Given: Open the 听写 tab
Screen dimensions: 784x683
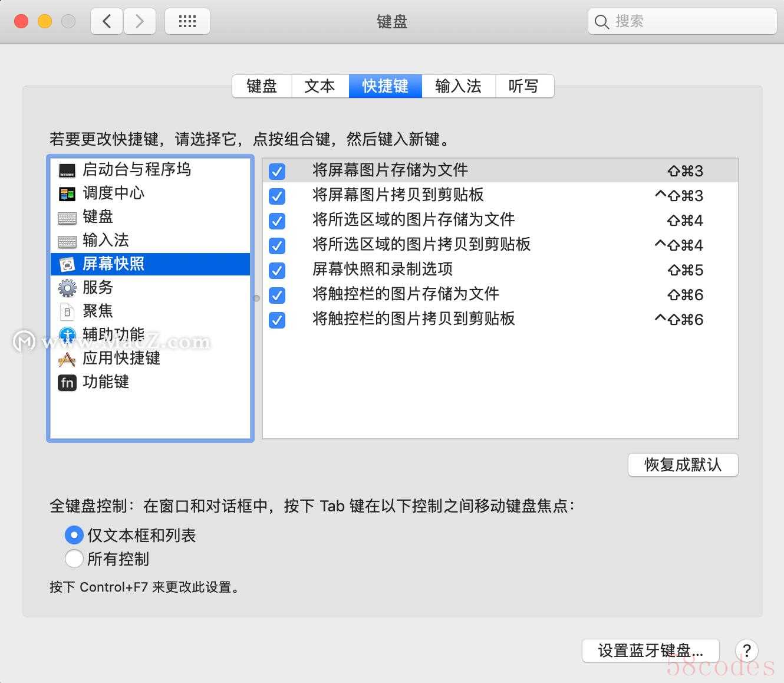Looking at the screenshot, I should point(524,86).
